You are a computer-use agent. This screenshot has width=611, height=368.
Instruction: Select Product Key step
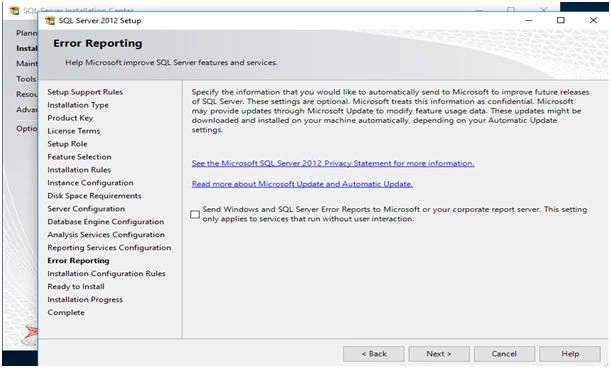(70, 118)
